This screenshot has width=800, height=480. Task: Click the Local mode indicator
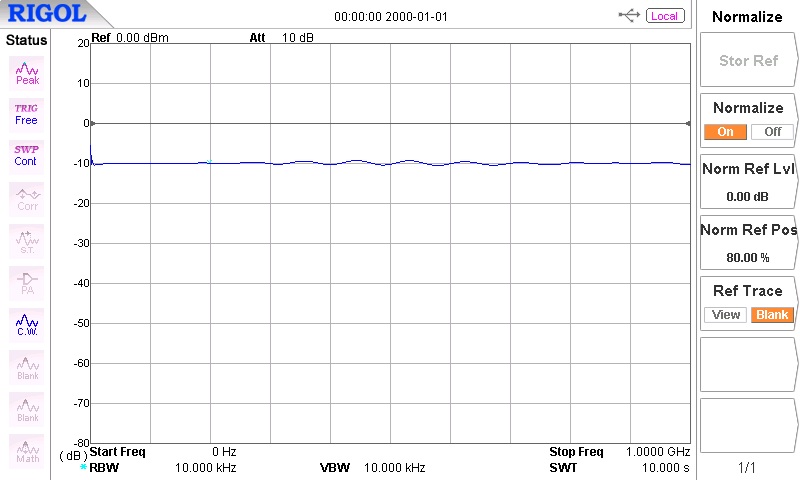(x=664, y=16)
